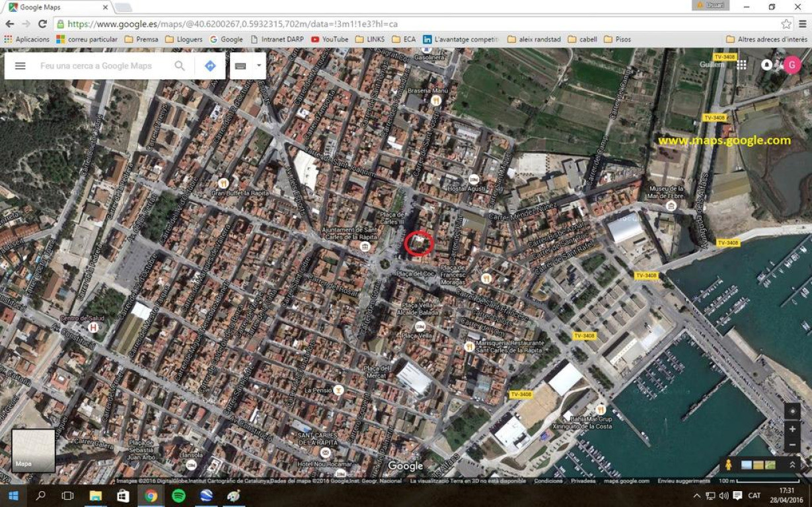Zoom out with the minus button

click(x=792, y=445)
